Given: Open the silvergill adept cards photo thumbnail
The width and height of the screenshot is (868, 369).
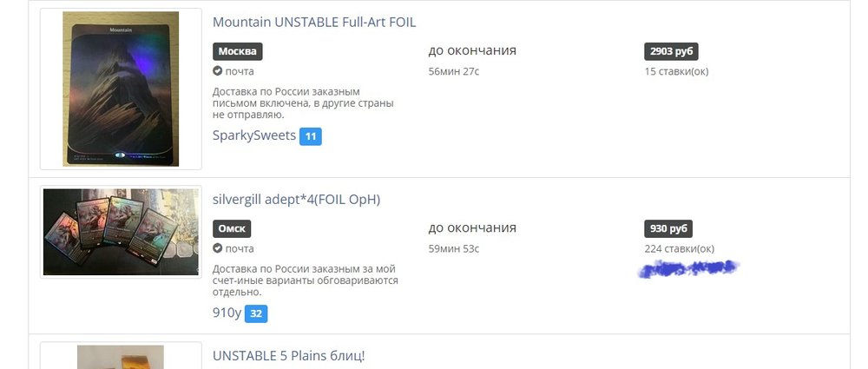Looking at the screenshot, I should [x=121, y=232].
